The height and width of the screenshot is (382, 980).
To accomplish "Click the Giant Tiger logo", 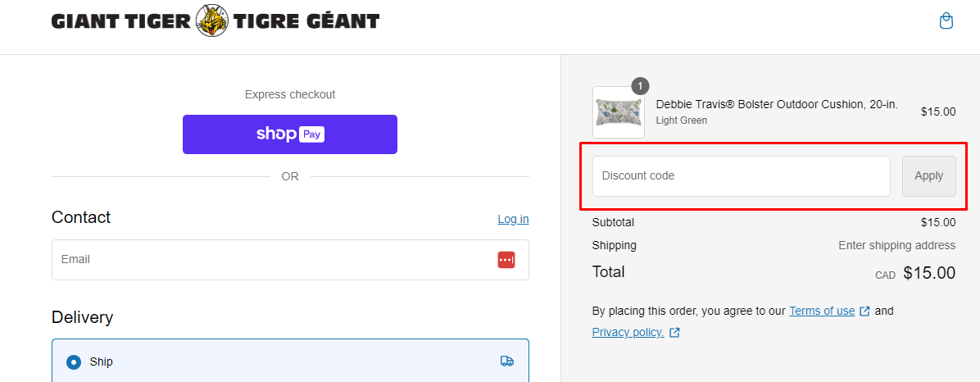I will (215, 21).
